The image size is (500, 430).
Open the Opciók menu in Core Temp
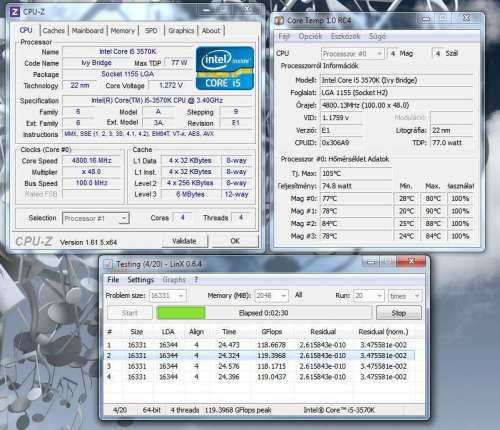(x=310, y=36)
